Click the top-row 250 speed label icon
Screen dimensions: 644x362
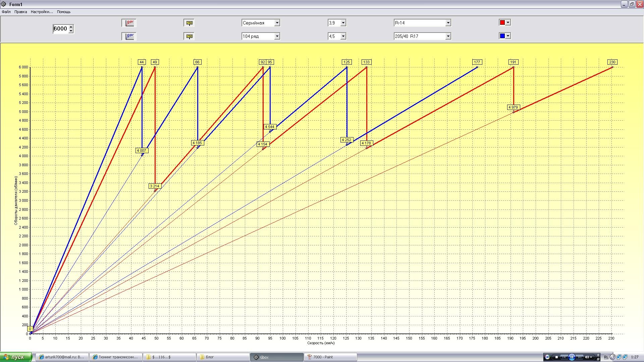189,23
